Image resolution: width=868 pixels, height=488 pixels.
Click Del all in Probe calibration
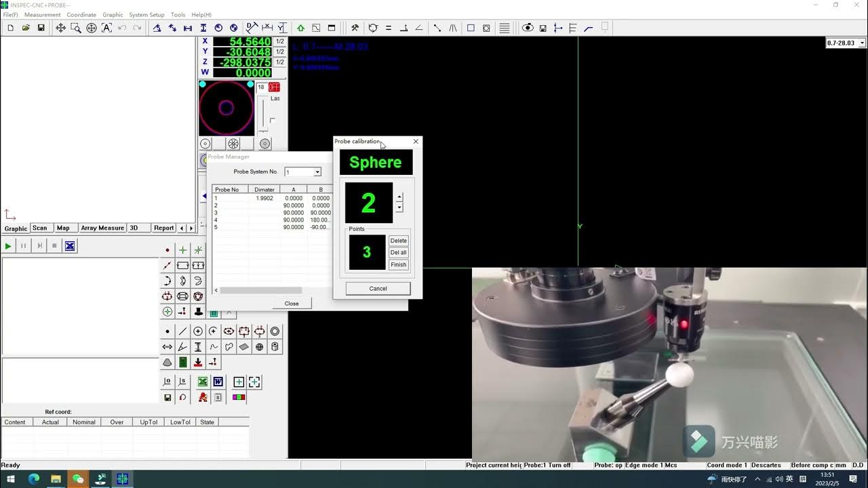pos(399,253)
